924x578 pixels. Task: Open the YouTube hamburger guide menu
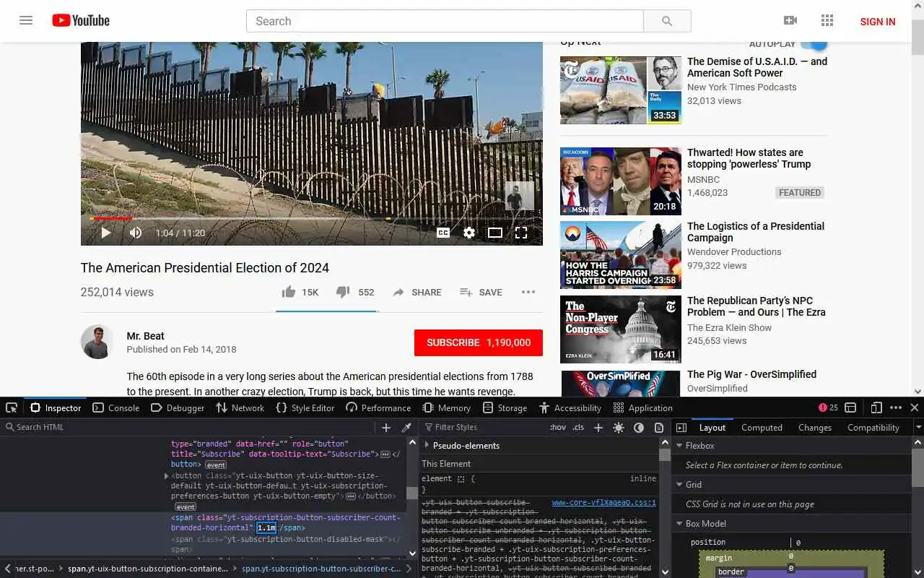pos(26,21)
